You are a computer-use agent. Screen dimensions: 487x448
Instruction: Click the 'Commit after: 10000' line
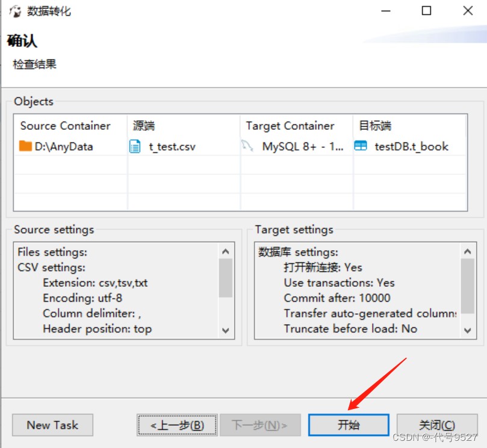click(337, 298)
